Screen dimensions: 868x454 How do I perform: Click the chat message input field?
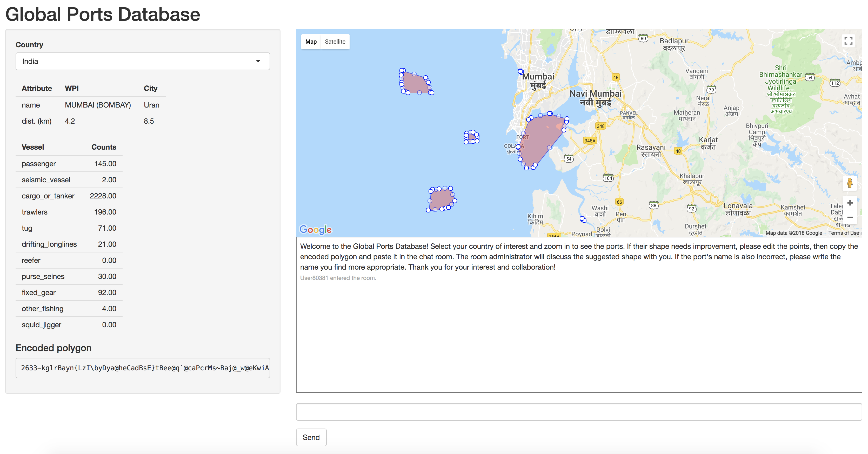[579, 411]
